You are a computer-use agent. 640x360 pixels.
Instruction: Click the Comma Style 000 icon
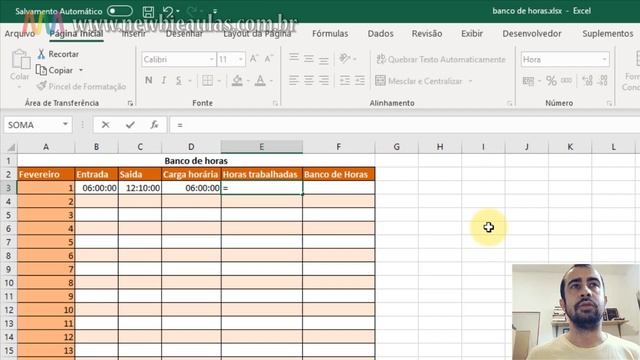click(566, 81)
